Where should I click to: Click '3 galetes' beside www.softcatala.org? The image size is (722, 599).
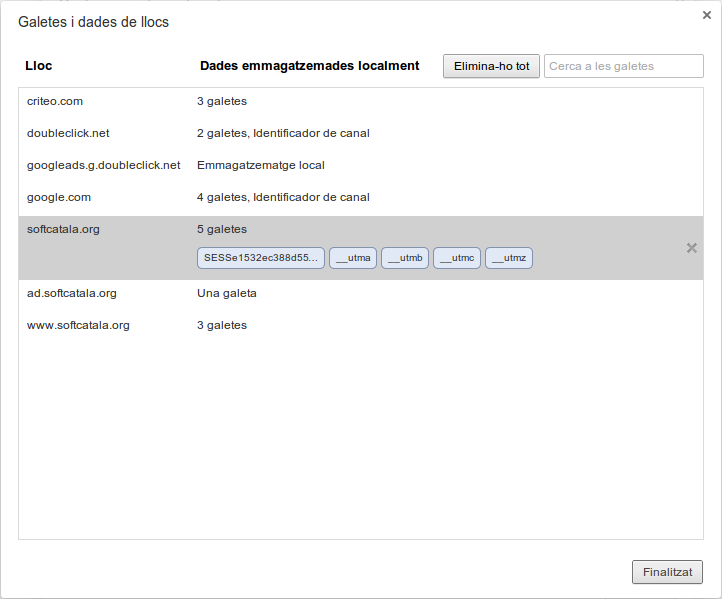222,326
